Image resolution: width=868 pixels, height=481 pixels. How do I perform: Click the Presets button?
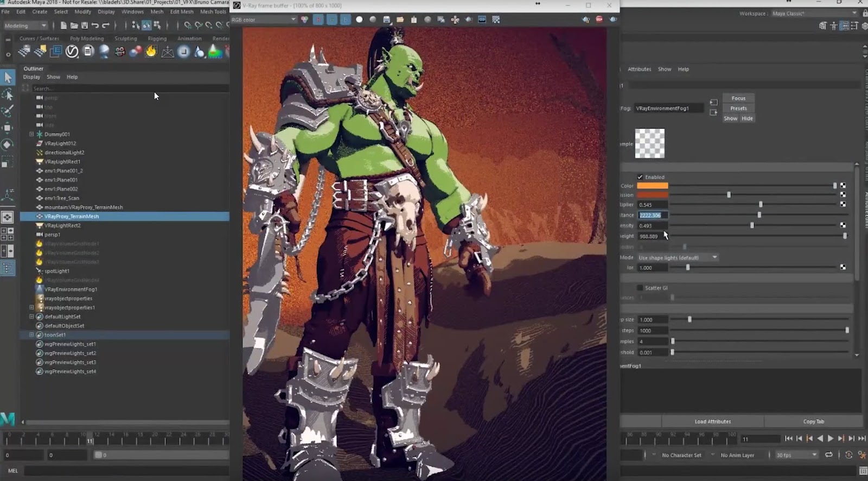(x=738, y=108)
